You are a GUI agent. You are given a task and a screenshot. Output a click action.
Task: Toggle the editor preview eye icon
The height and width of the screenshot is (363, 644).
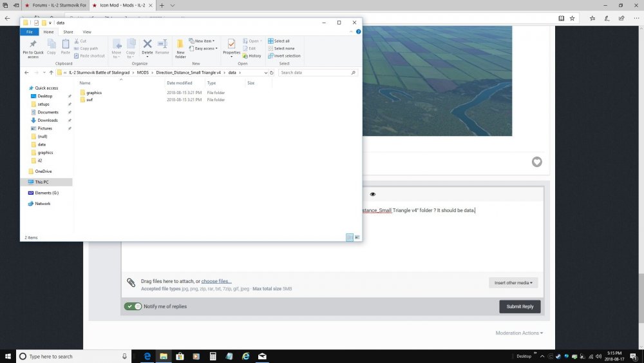click(x=372, y=194)
